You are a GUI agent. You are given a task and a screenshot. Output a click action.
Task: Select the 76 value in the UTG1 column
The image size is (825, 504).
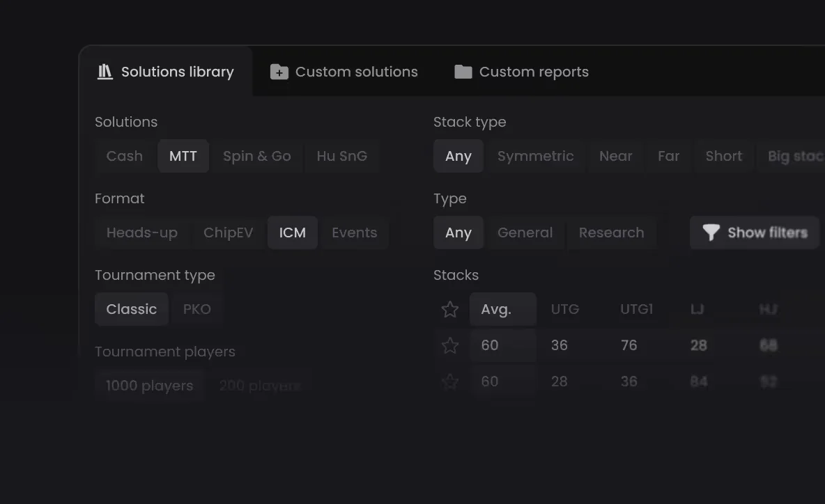click(x=629, y=345)
